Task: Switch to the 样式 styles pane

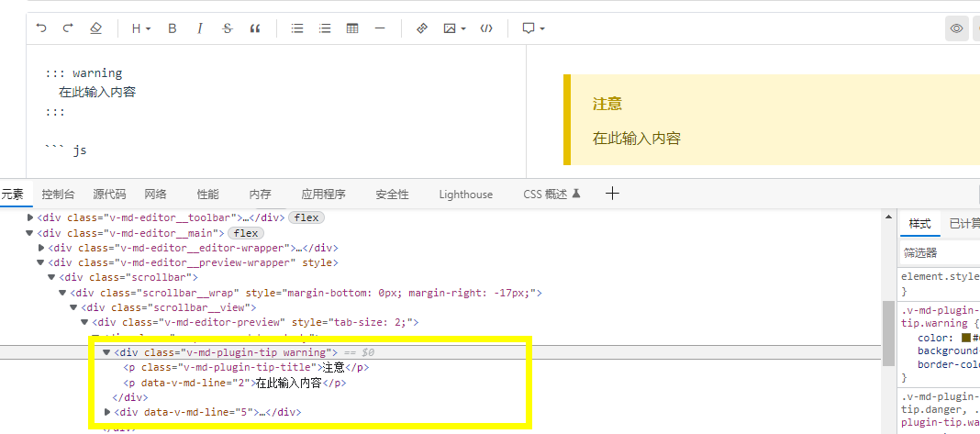Action: click(920, 224)
